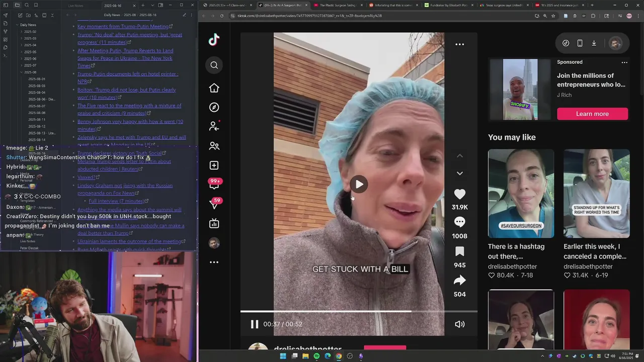Open TikTok Upload plus icon
The width and height of the screenshot is (644, 362).
214,165
